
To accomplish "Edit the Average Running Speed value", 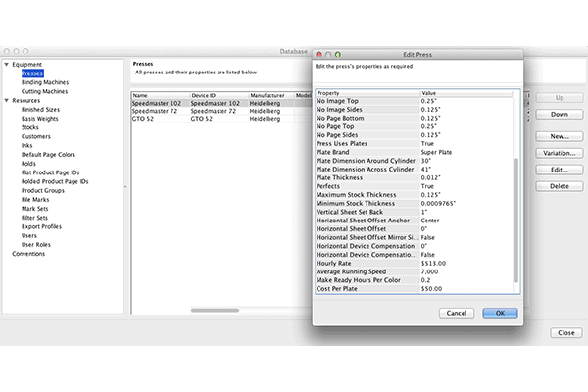I will click(x=465, y=272).
